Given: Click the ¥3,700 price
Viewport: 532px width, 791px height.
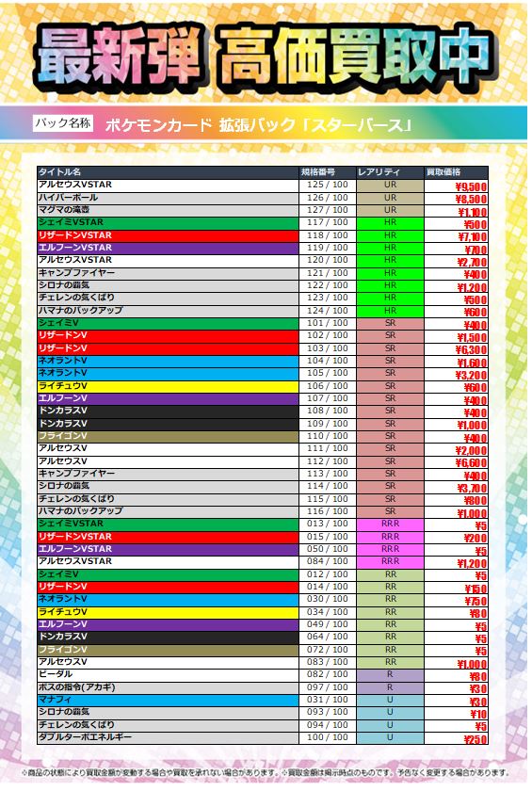Looking at the screenshot, I should 473,489.
